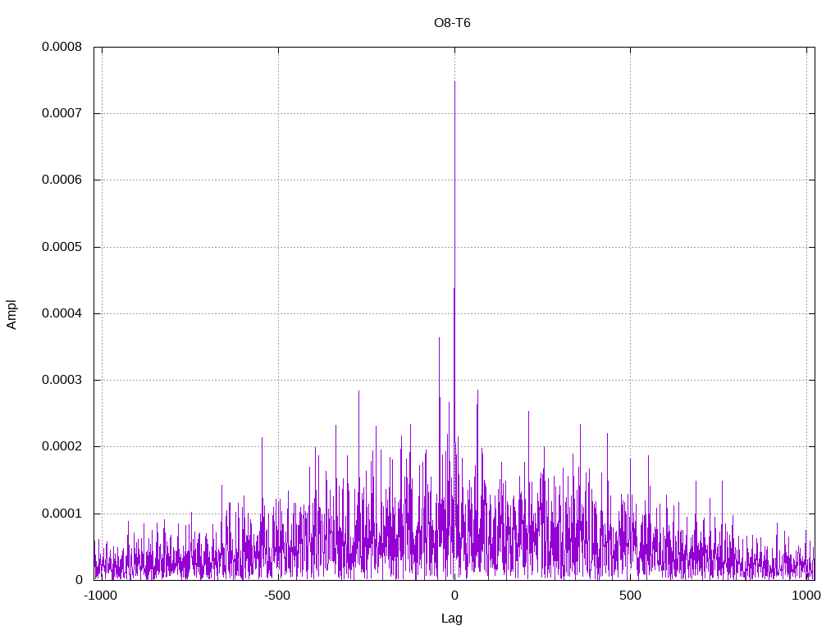Viewport: 840px width, 630px height.
Task: Click the 0 y-axis tick label
Action: pyautogui.click(x=79, y=580)
